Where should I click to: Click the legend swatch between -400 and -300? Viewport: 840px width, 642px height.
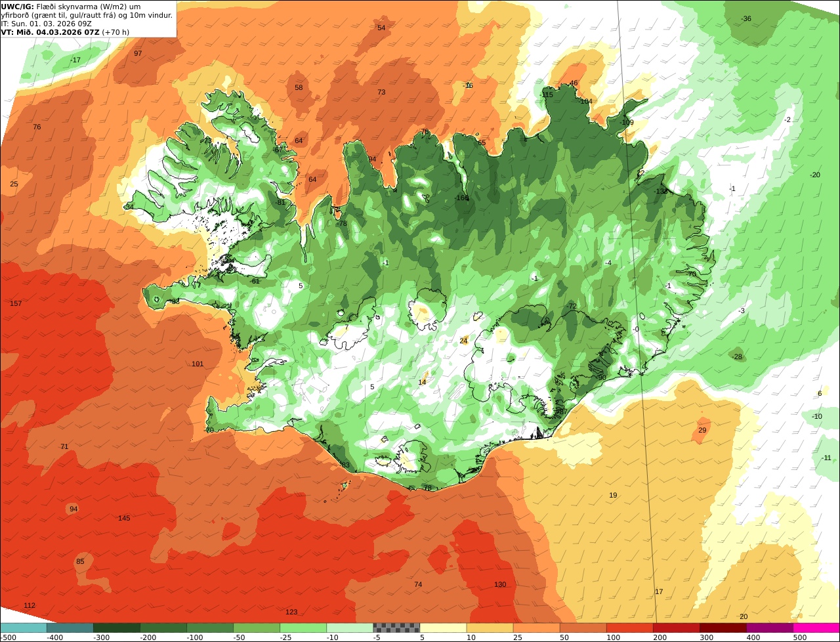70,628
